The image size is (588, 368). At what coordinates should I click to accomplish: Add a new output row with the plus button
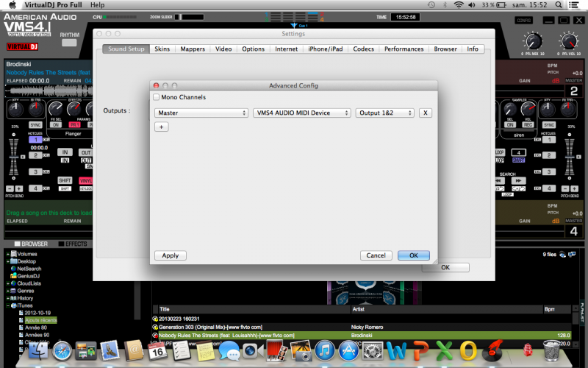click(161, 127)
